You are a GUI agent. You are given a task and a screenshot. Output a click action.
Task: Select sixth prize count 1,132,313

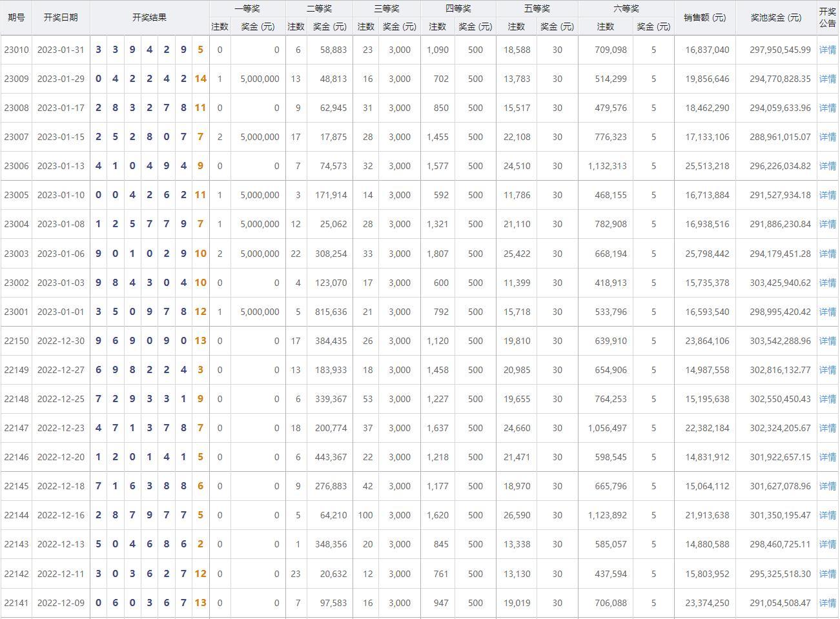pos(608,166)
